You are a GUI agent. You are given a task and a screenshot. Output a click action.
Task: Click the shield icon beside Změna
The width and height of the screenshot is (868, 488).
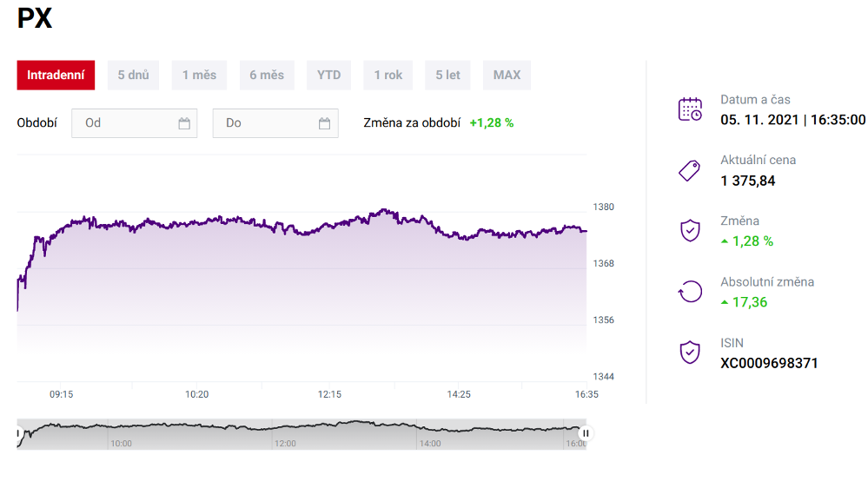pos(690,231)
